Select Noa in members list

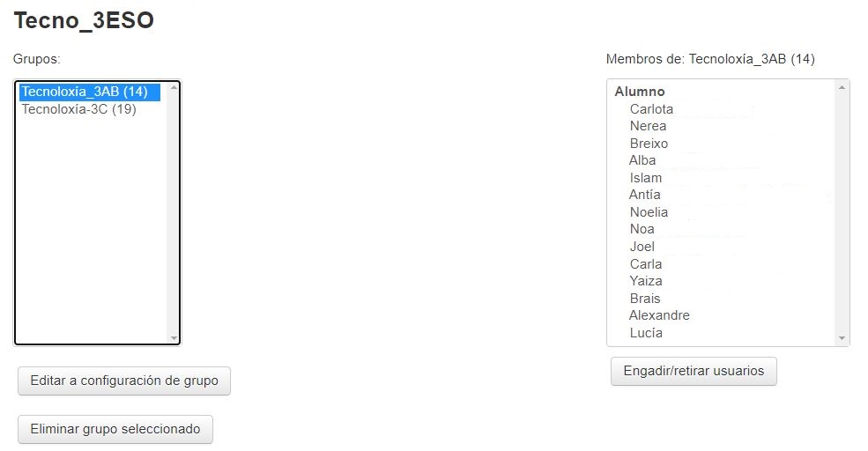[642, 229]
